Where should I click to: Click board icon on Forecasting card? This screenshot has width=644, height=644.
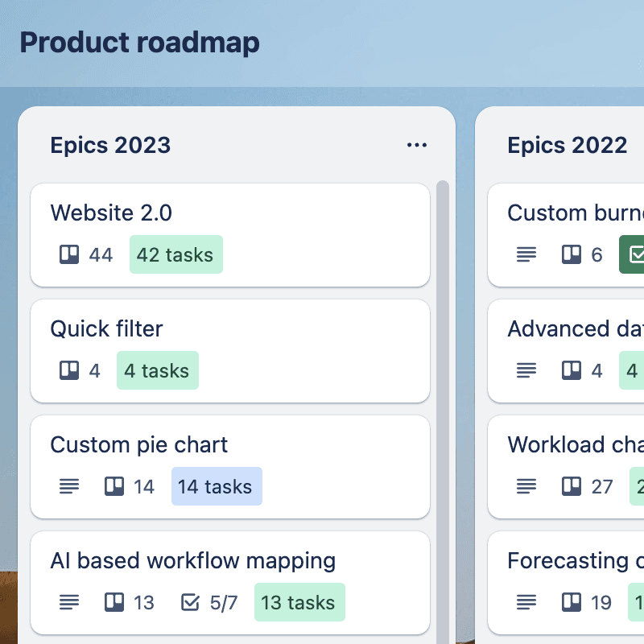click(572, 602)
